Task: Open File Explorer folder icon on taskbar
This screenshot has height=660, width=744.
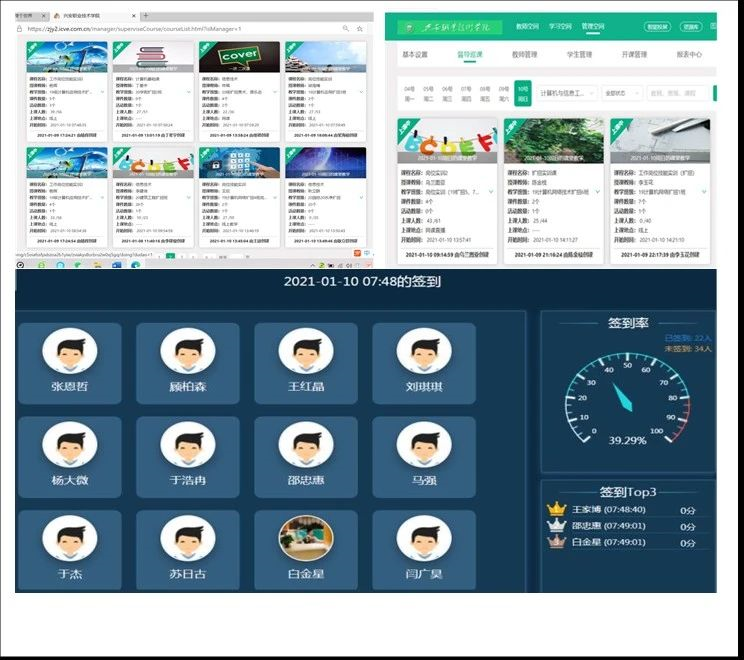Action: click(x=97, y=265)
